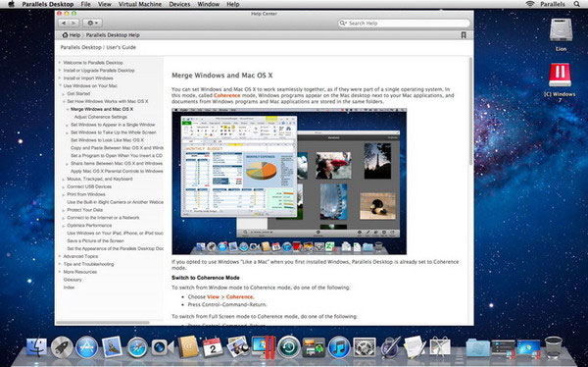Go to Help home icon in breadcrumb
Image resolution: width=588 pixels, height=367 pixels.
click(66, 35)
